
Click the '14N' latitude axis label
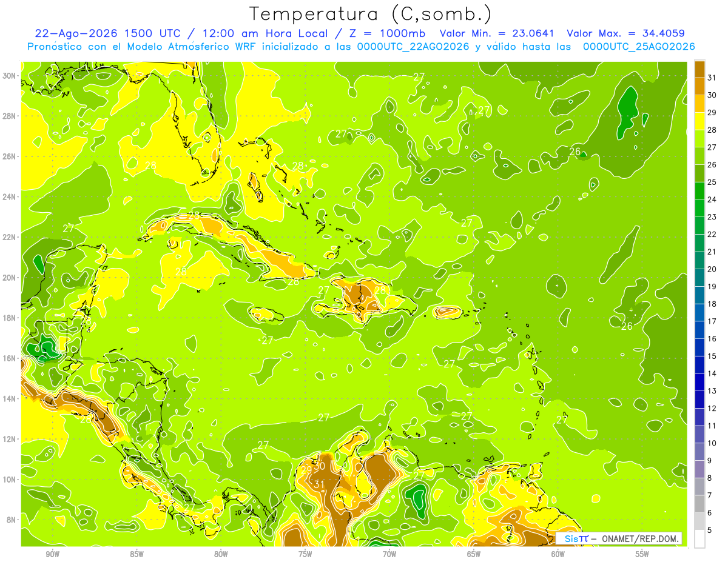click(x=10, y=398)
